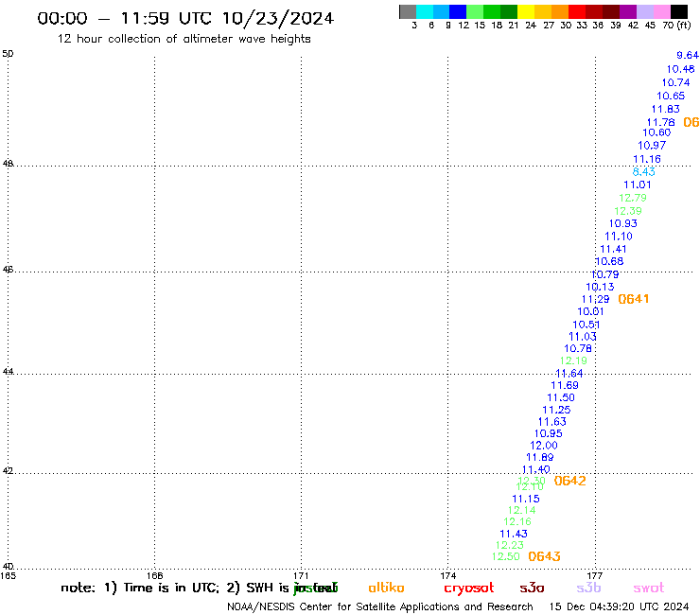
Task: Click the black swatch at the end of the scale
Action: tap(679, 11)
